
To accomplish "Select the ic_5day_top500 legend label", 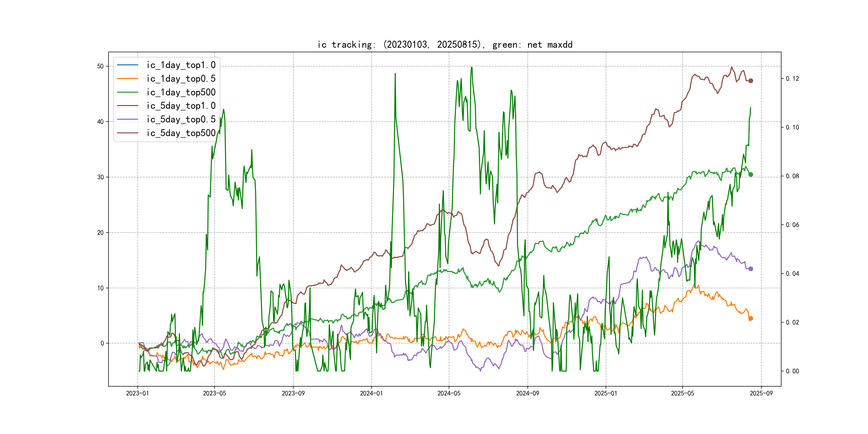I will click(x=181, y=133).
